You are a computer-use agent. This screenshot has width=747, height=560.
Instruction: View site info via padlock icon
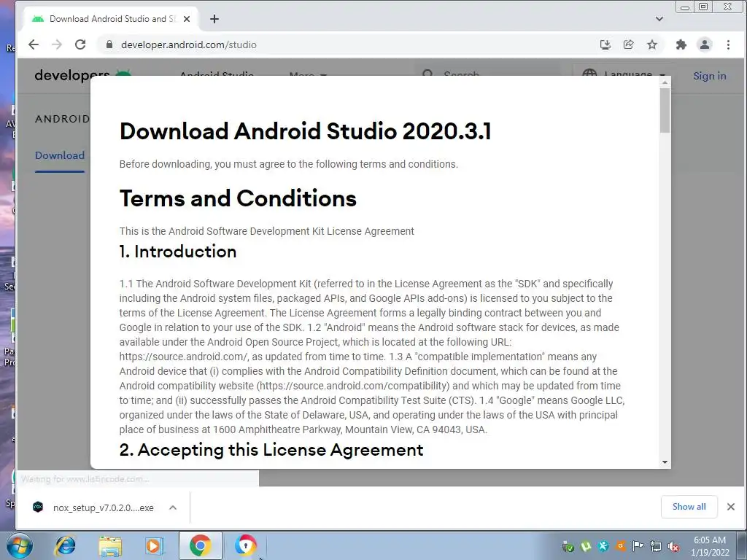109,44
